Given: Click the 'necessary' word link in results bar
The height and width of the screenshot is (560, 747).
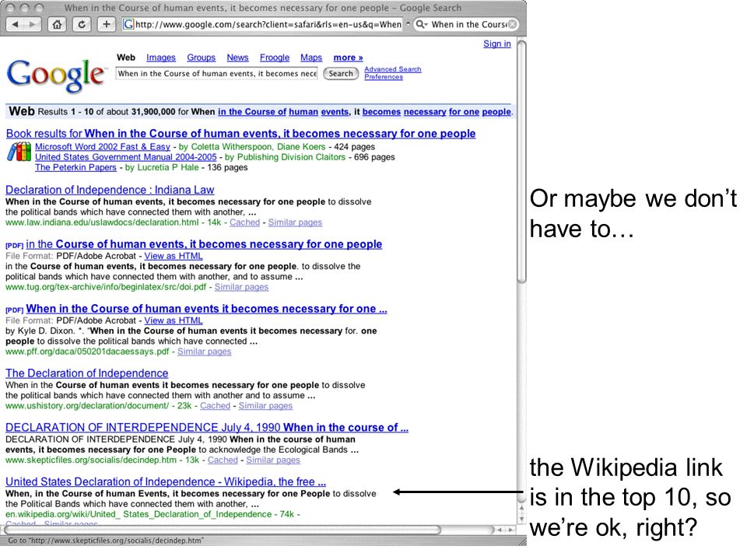Looking at the screenshot, I should coord(425,112).
